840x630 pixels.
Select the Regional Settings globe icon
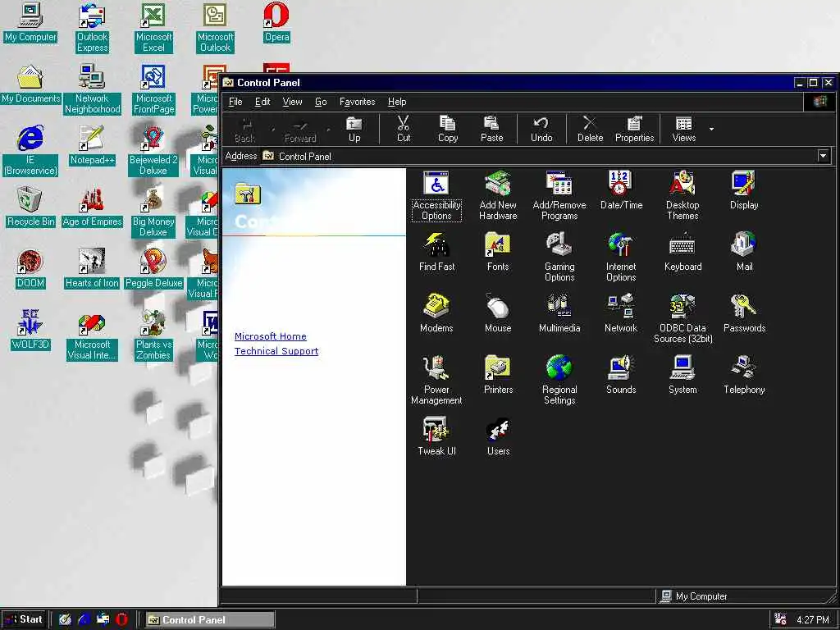pyautogui.click(x=559, y=381)
